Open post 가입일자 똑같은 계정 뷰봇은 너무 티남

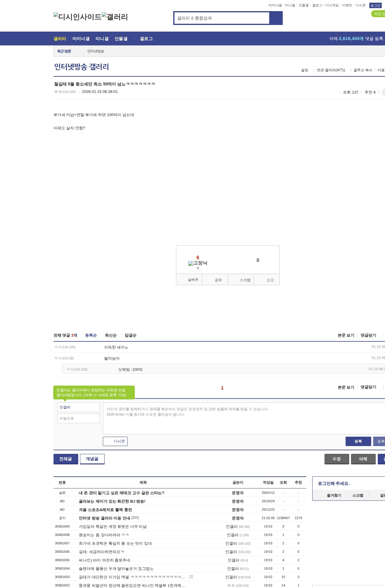113,527
